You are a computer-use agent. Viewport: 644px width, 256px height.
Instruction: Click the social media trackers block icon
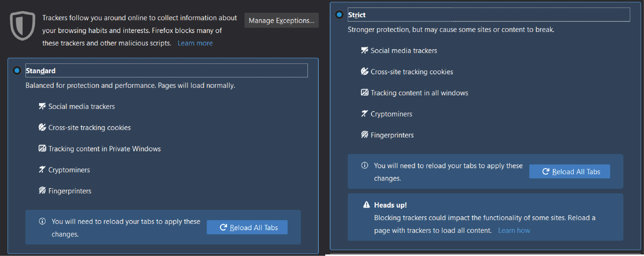point(42,106)
